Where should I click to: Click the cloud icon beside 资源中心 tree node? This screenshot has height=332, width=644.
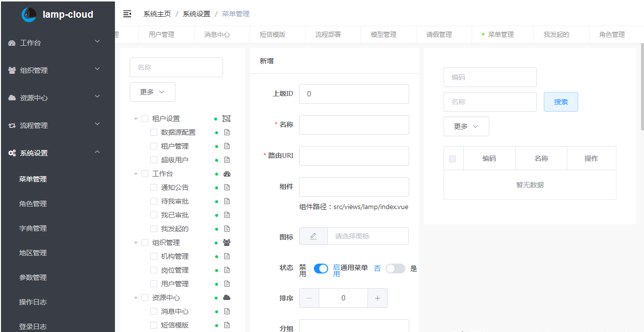(x=226, y=298)
